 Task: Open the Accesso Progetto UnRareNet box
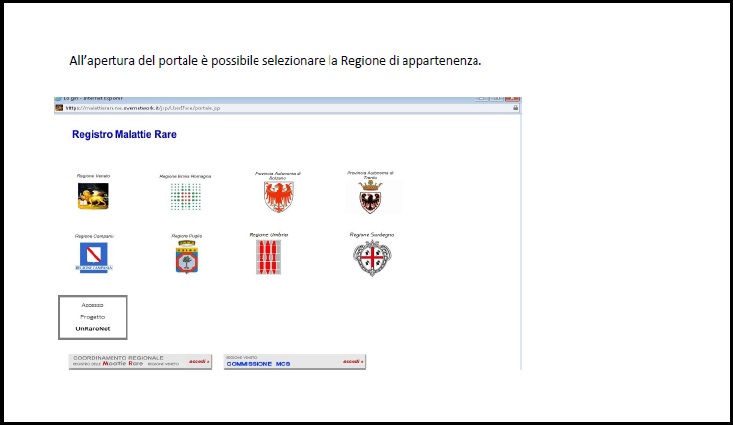[x=93, y=317]
